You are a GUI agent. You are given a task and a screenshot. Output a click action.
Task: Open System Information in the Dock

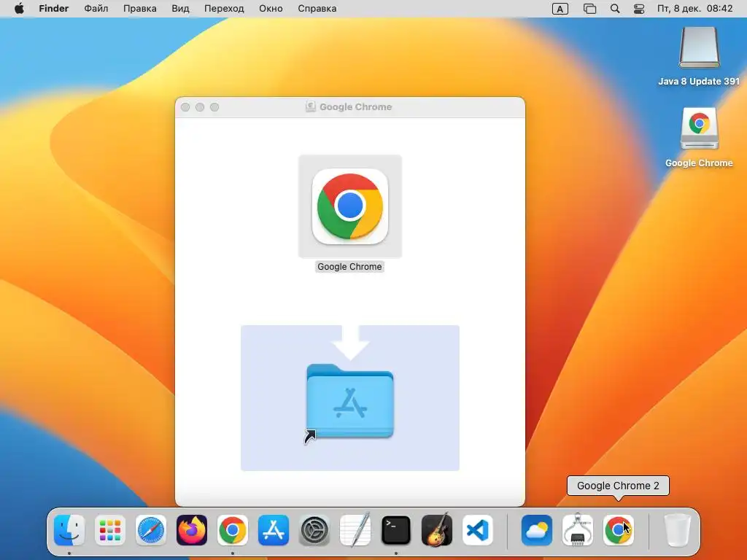[x=578, y=530]
